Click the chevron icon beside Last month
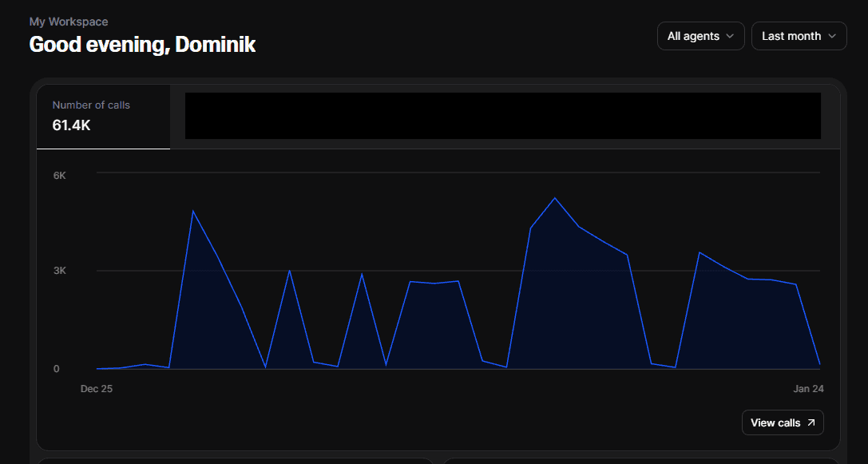 pyautogui.click(x=834, y=36)
